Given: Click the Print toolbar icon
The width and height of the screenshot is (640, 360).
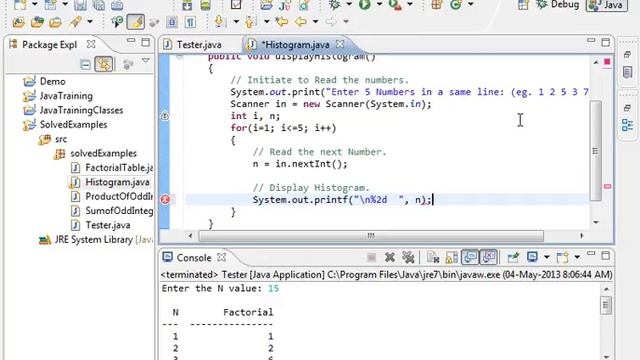Looking at the screenshot, I should click(x=117, y=5).
